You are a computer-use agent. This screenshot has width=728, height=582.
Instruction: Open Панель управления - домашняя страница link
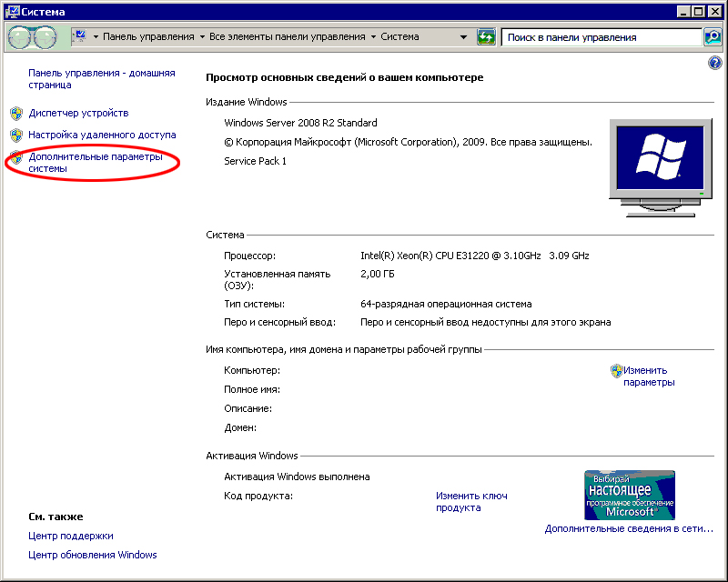click(102, 79)
